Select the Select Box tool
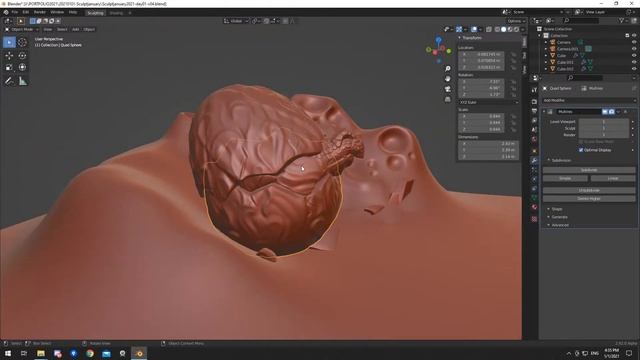The height and width of the screenshot is (360, 640). click(x=9, y=42)
